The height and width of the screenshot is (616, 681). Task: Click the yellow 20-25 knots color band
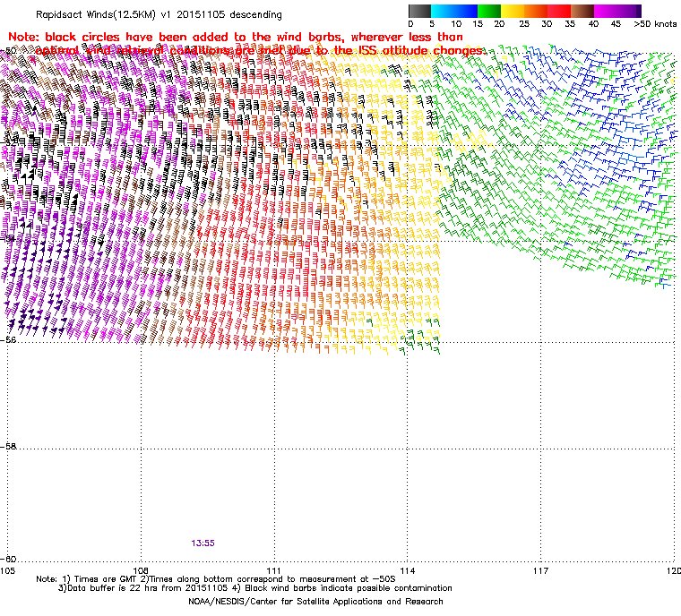click(513, 11)
